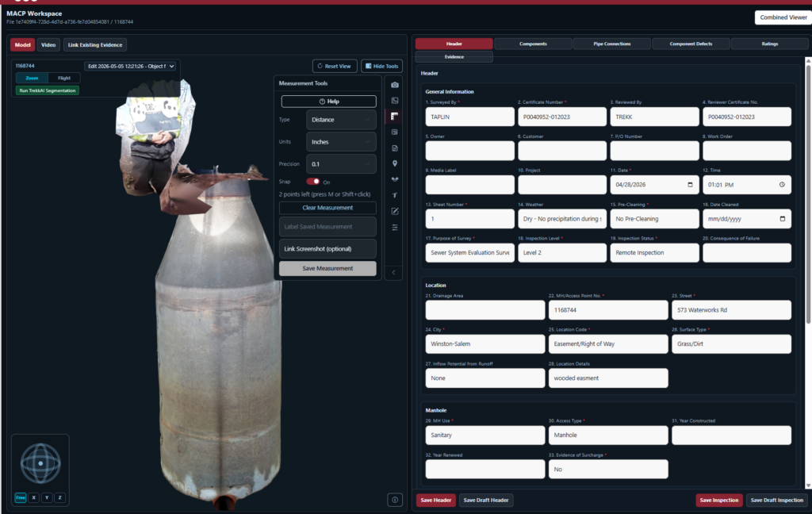
Task: Open the calendar picker in the Date field
Action: tap(690, 185)
